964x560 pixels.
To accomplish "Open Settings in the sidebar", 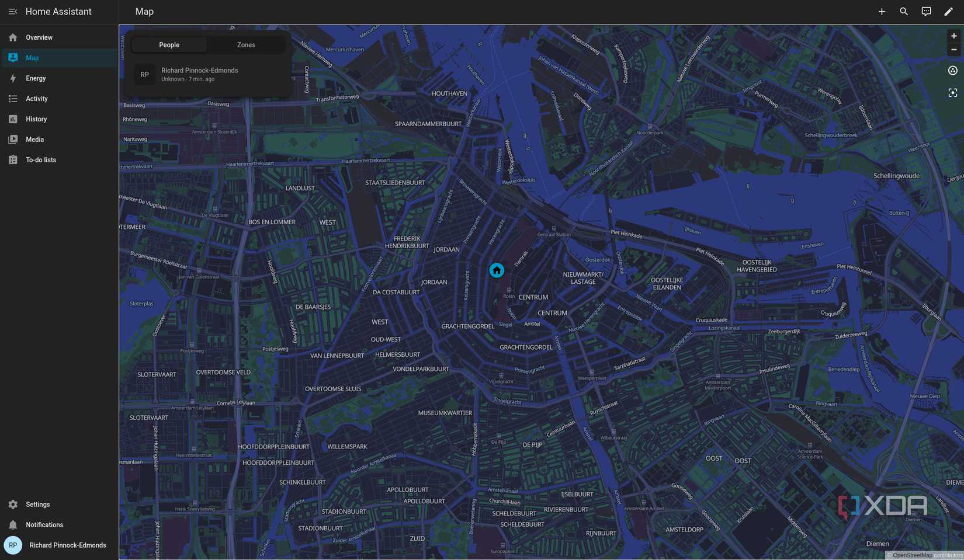I will click(x=59, y=505).
